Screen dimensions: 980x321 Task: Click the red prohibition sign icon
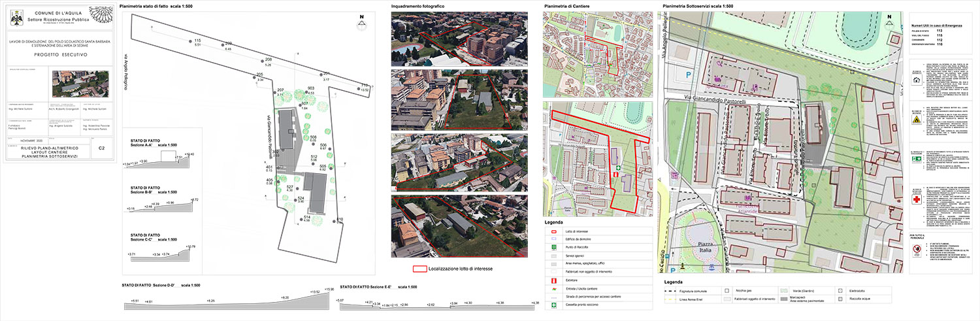(x=917, y=251)
